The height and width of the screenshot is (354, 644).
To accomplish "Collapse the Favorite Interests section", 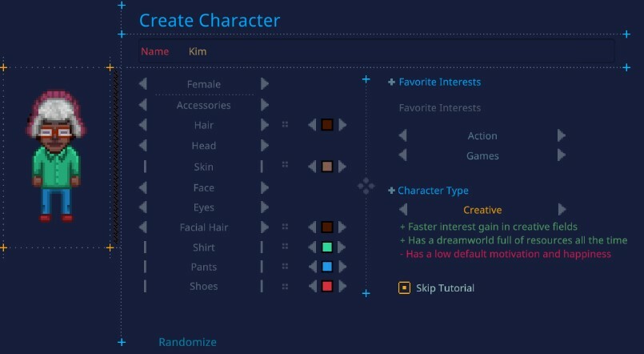I will pos(391,82).
